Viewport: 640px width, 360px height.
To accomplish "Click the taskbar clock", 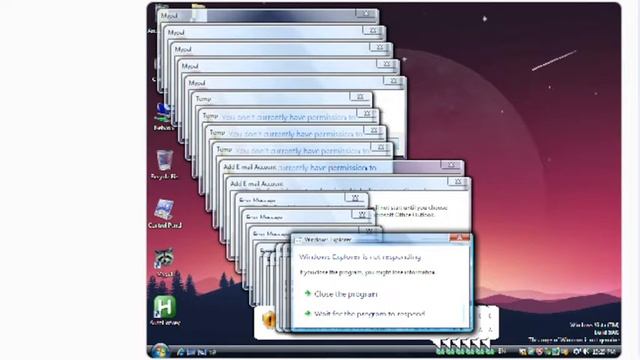I will [x=604, y=351].
